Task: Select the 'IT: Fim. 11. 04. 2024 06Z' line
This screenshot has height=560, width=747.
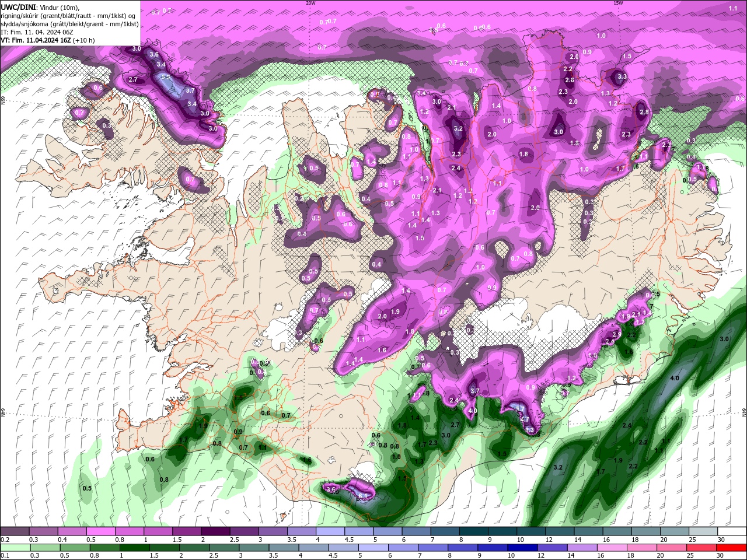Action: pos(37,32)
